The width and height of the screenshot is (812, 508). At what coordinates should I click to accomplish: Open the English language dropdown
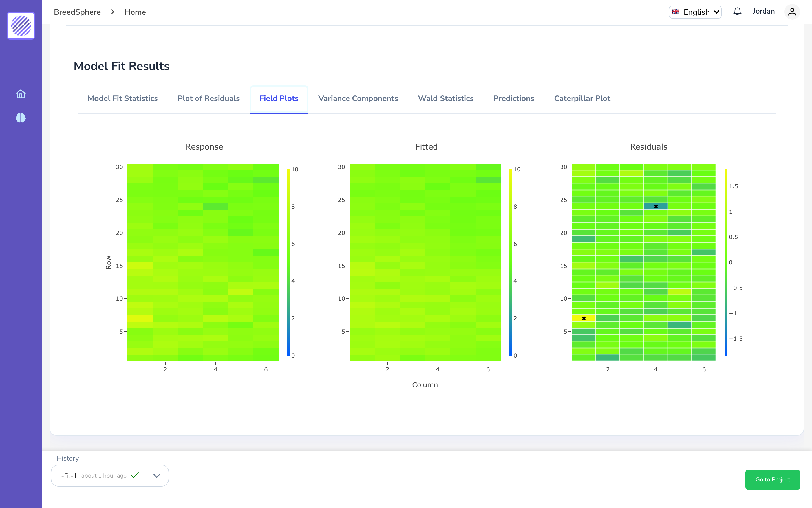(x=695, y=12)
